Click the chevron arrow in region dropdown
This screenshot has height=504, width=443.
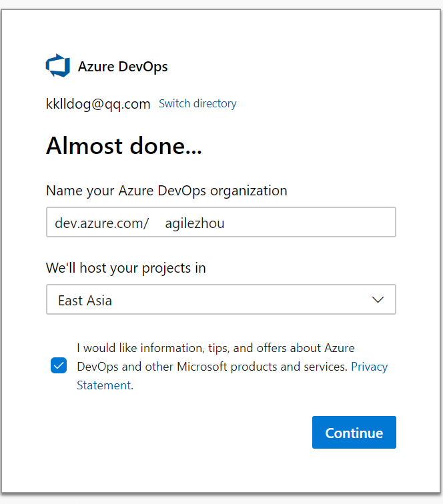point(378,299)
